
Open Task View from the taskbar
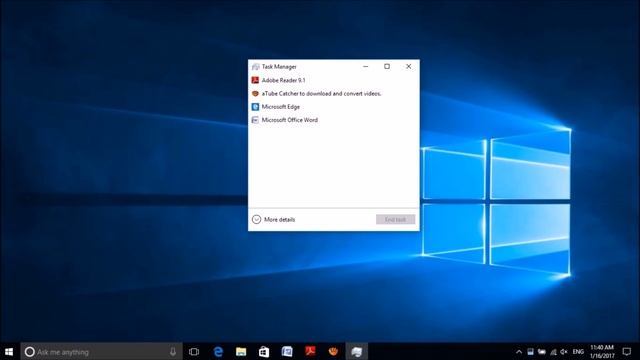pos(194,351)
